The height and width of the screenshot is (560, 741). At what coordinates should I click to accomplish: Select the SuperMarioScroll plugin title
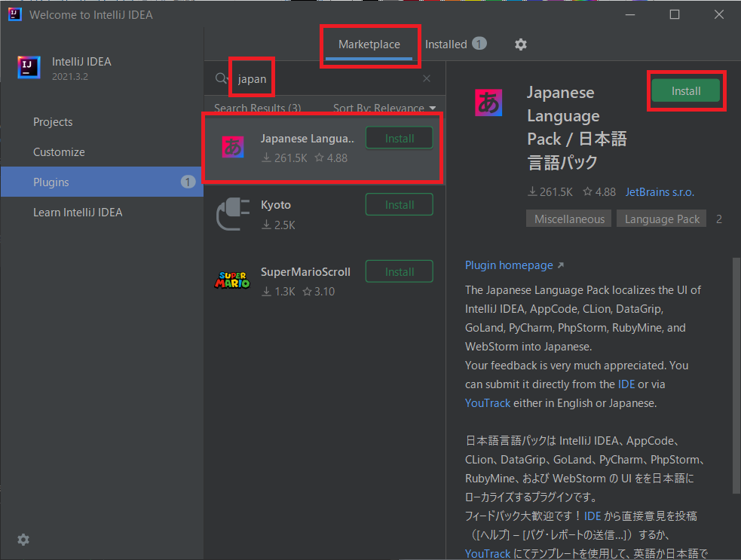pos(305,272)
